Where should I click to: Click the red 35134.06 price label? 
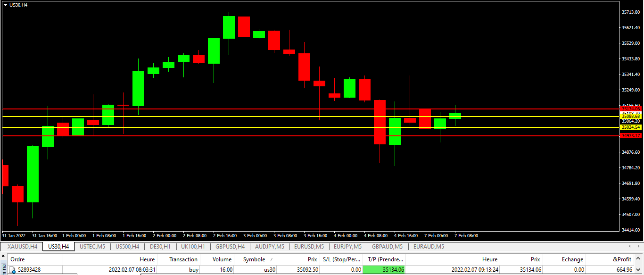631,108
